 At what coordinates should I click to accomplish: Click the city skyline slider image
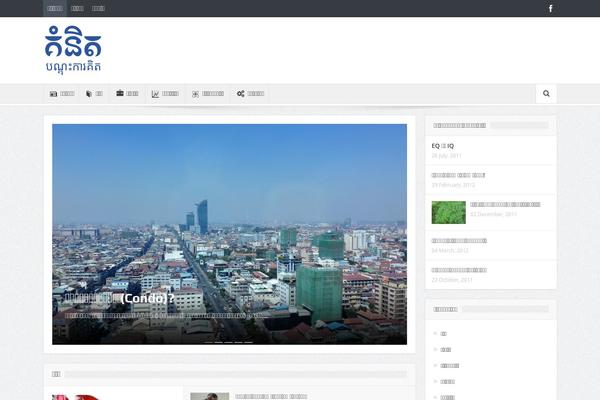(x=230, y=234)
